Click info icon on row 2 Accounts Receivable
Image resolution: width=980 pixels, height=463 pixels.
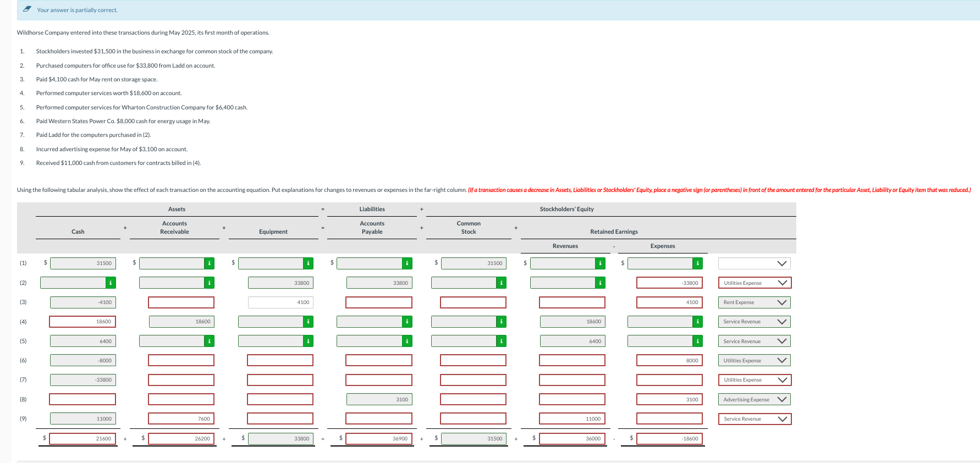click(x=210, y=283)
